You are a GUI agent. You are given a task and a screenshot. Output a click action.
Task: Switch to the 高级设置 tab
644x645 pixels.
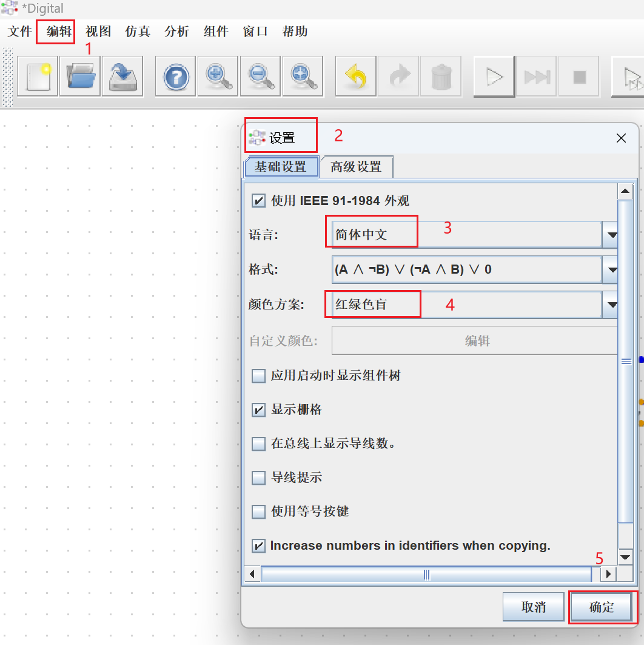click(357, 167)
